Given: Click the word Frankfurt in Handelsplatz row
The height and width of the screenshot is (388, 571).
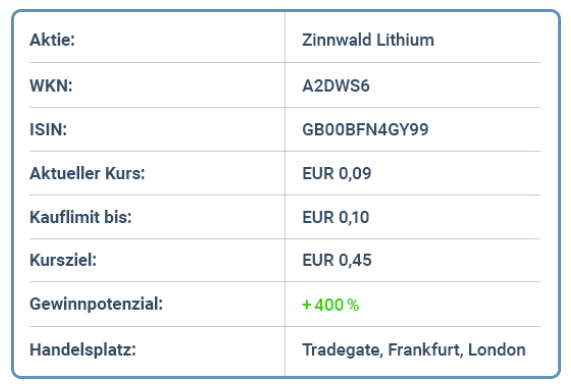Looking at the screenshot, I should tap(425, 350).
